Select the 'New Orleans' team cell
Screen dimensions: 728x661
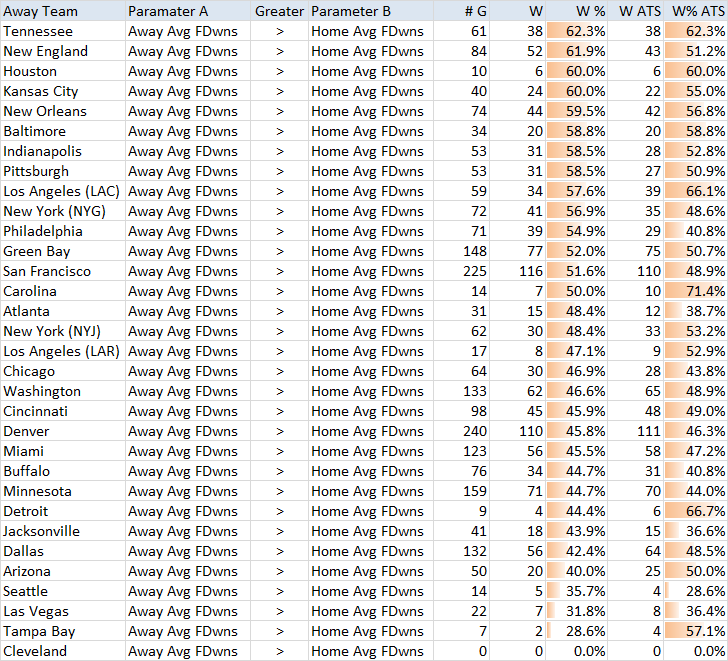63,111
